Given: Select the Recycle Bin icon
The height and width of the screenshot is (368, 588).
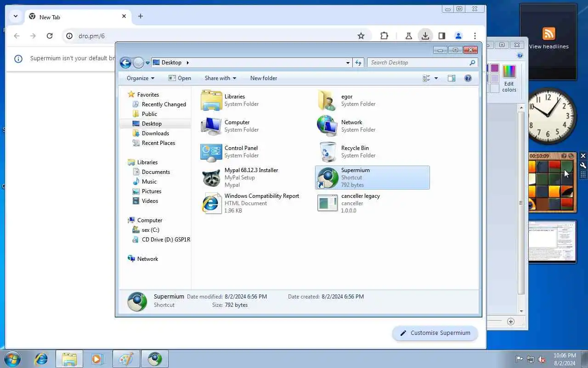Looking at the screenshot, I should tap(328, 152).
